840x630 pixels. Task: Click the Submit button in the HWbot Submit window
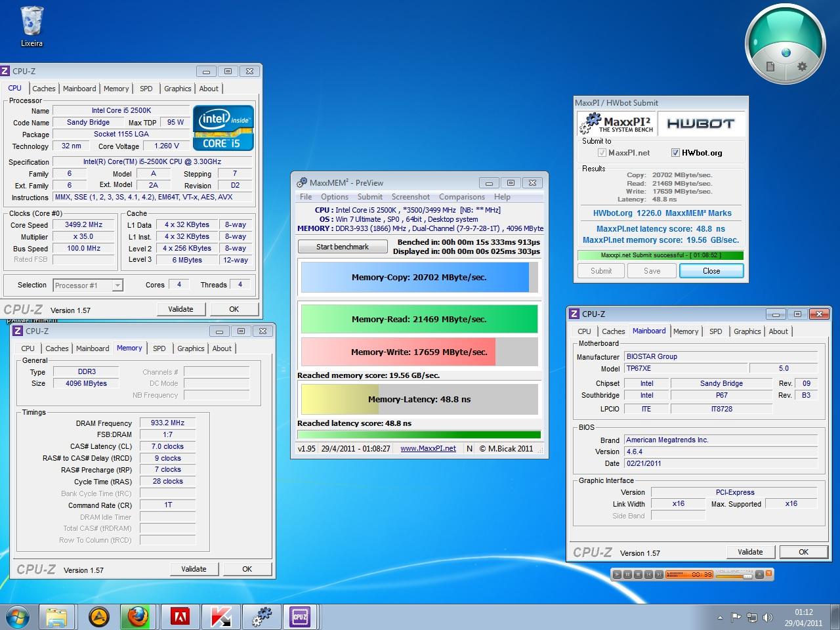coord(601,271)
